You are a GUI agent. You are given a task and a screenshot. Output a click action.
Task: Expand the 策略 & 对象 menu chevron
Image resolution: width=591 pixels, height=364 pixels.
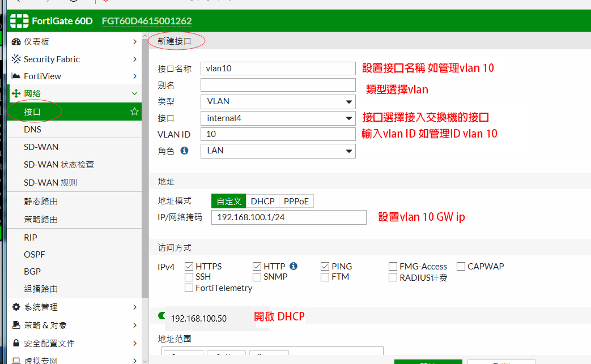134,326
